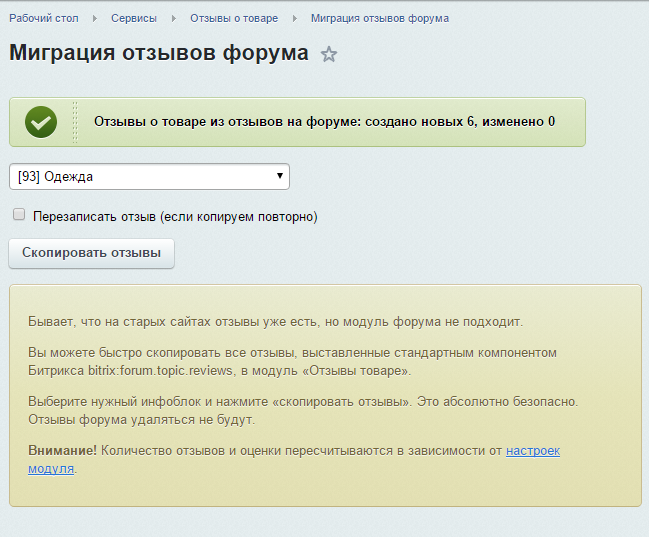The height and width of the screenshot is (537, 649).
Task: Click dotted divider in the success notification
Action: pyautogui.click(x=75, y=122)
